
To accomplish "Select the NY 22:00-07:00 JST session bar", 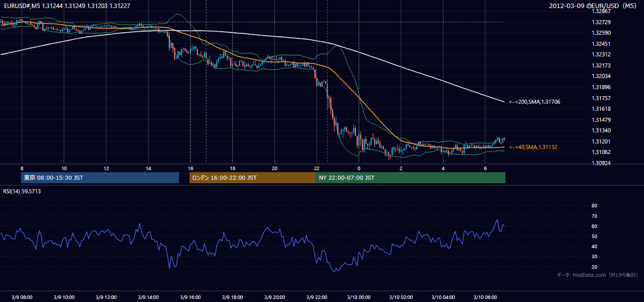I will pyautogui.click(x=411, y=178).
